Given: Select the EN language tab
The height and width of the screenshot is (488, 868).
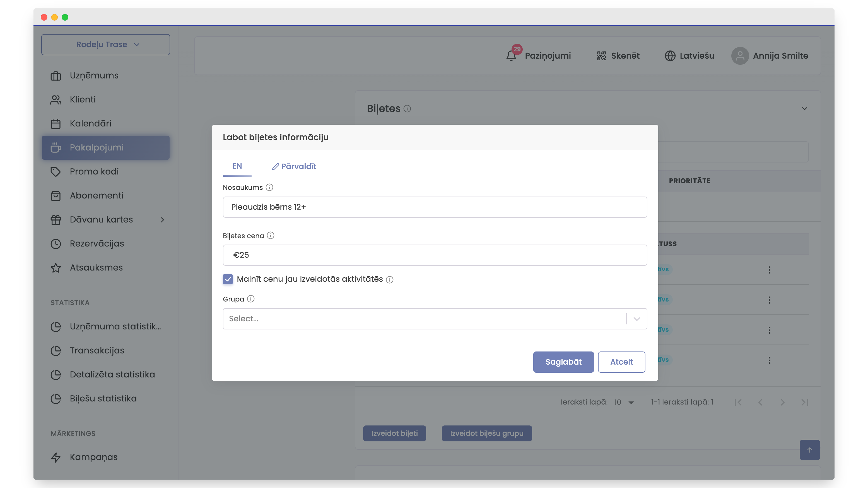Looking at the screenshot, I should [x=237, y=166].
